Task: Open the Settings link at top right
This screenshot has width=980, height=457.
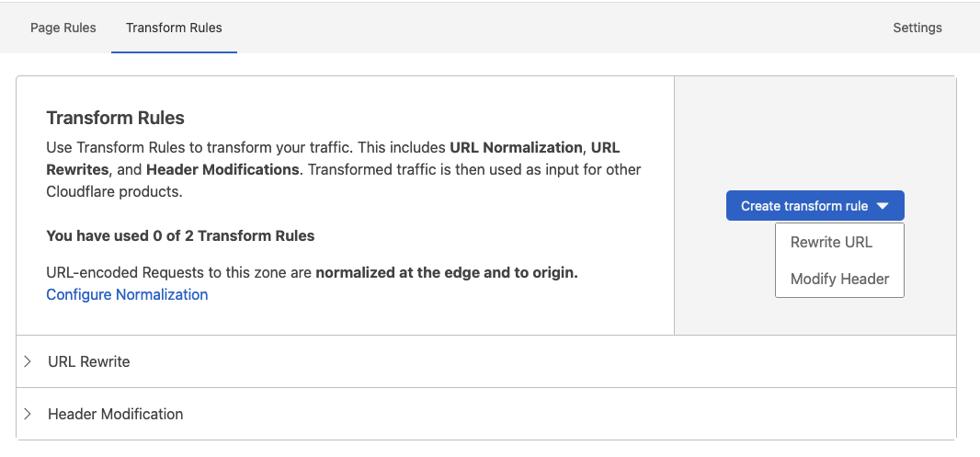Action: [917, 28]
